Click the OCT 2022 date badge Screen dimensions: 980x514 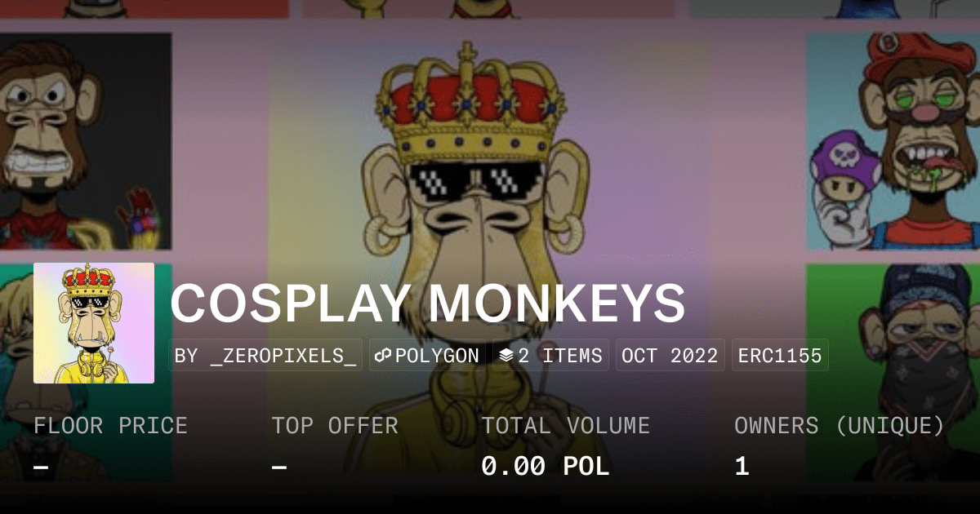(670, 356)
